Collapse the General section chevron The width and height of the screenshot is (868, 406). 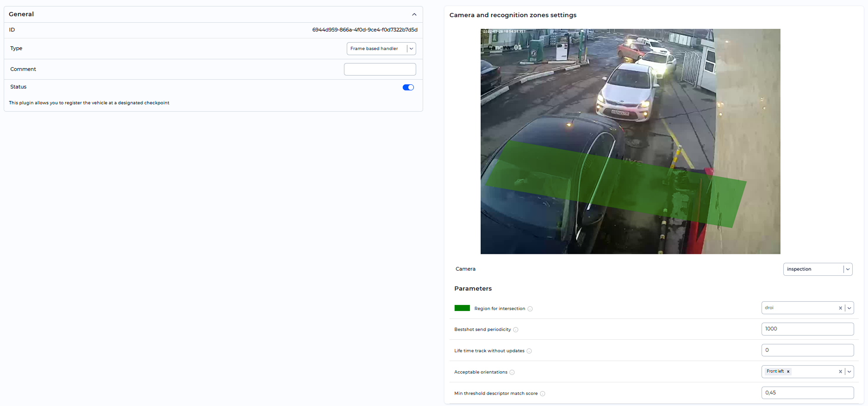414,14
